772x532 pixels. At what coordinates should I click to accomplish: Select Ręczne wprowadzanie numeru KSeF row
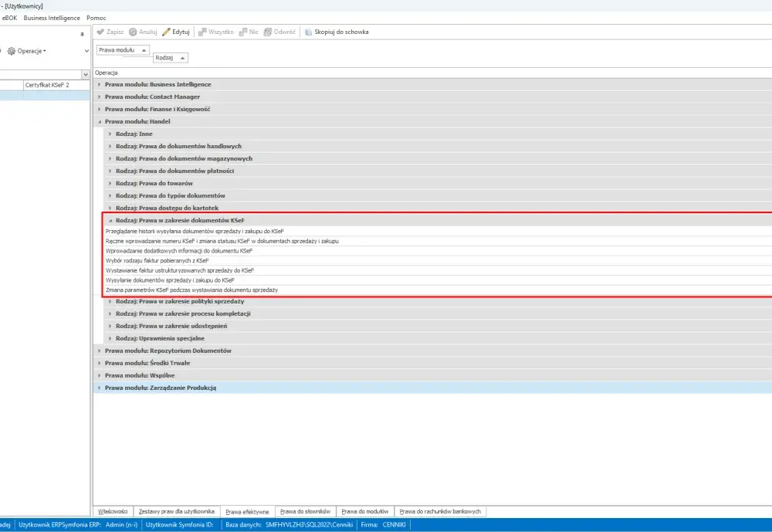tap(438, 241)
